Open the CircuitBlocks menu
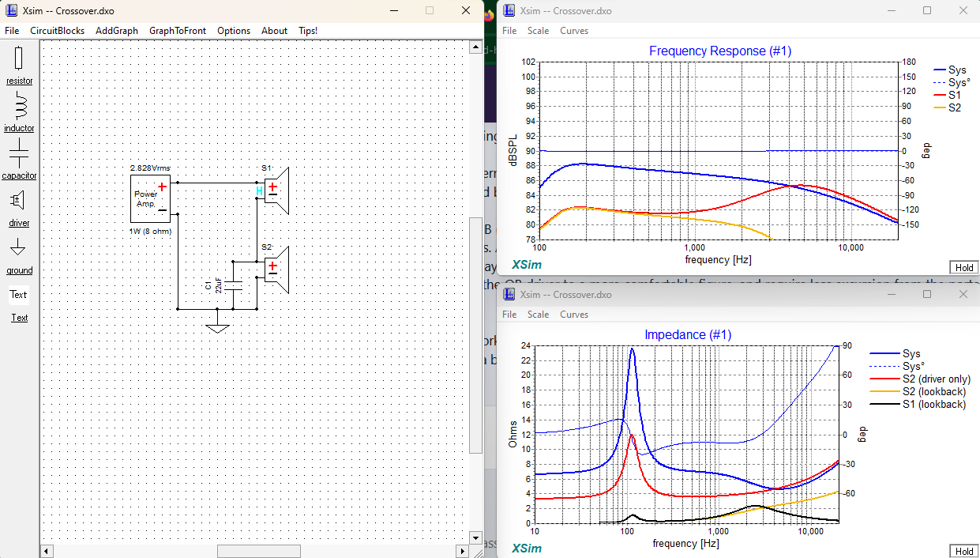Viewport: 980px width, 558px height. tap(57, 31)
